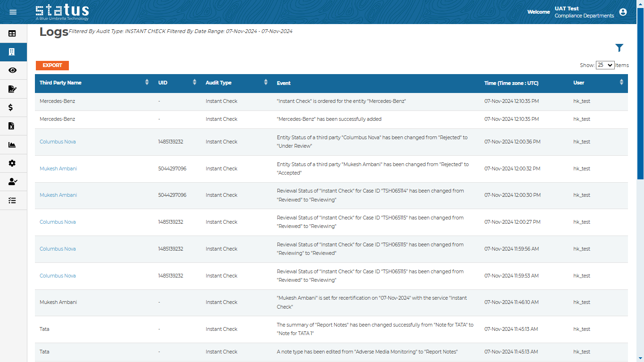Open the filter funnel icon
This screenshot has height=362, width=644.
pos(619,48)
